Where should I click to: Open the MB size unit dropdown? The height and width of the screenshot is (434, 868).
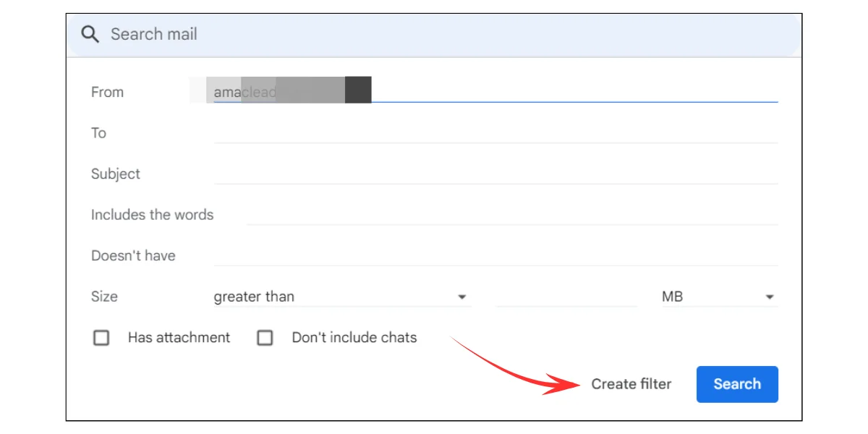720,297
